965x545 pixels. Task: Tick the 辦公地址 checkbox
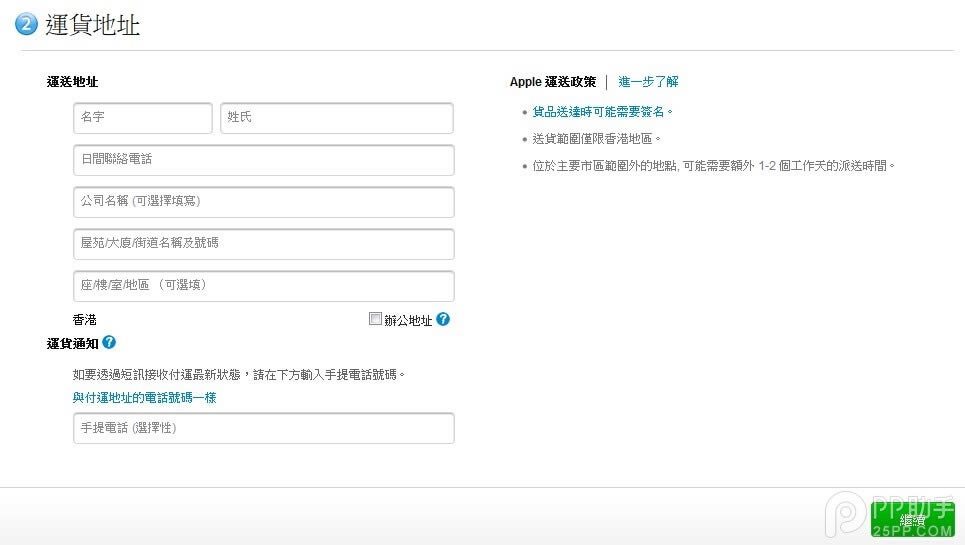[376, 320]
